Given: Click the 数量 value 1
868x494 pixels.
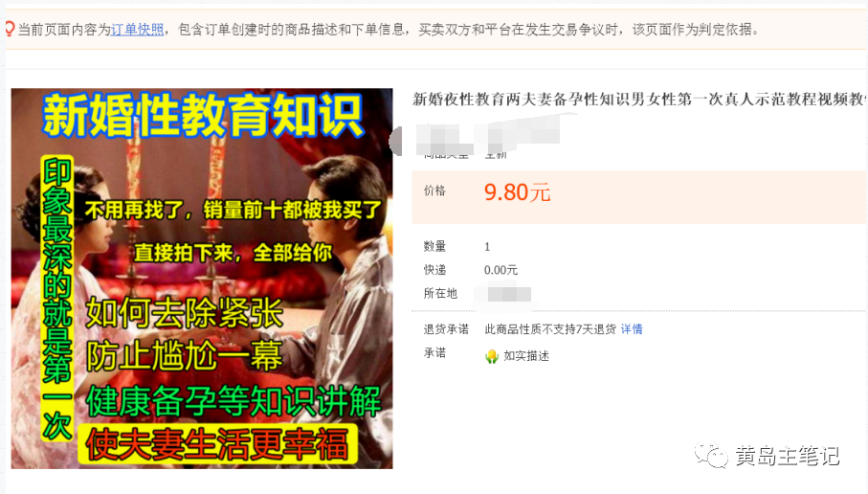Looking at the screenshot, I should click(x=487, y=246).
